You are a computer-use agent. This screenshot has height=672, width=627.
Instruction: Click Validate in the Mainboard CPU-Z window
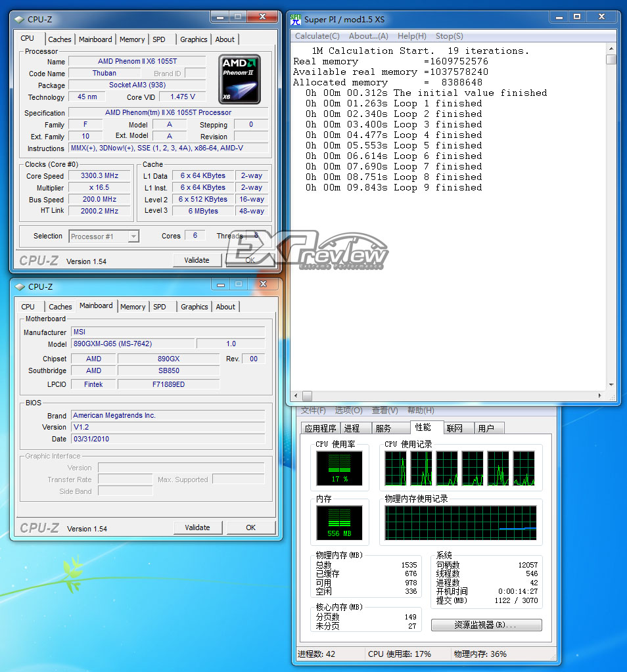[197, 527]
